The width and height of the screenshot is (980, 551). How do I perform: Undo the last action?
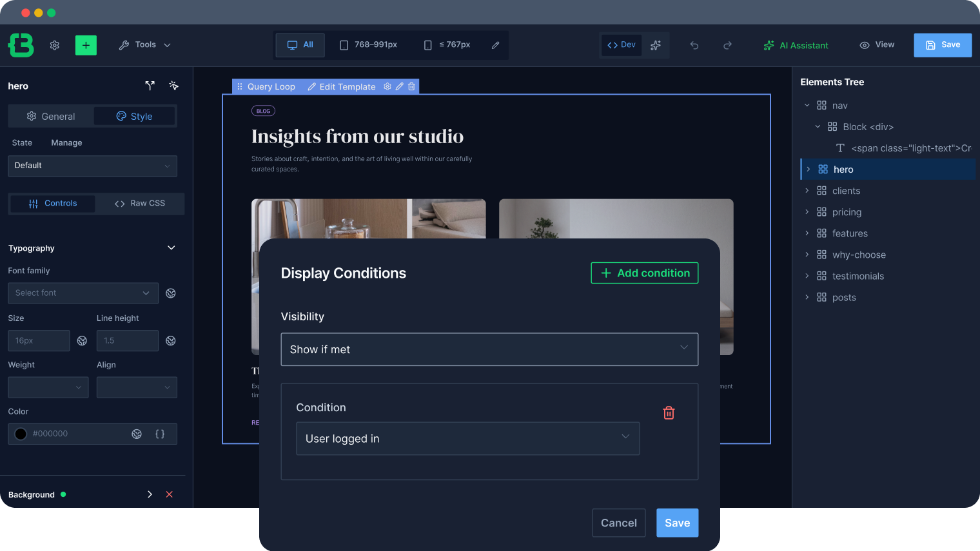coord(694,45)
